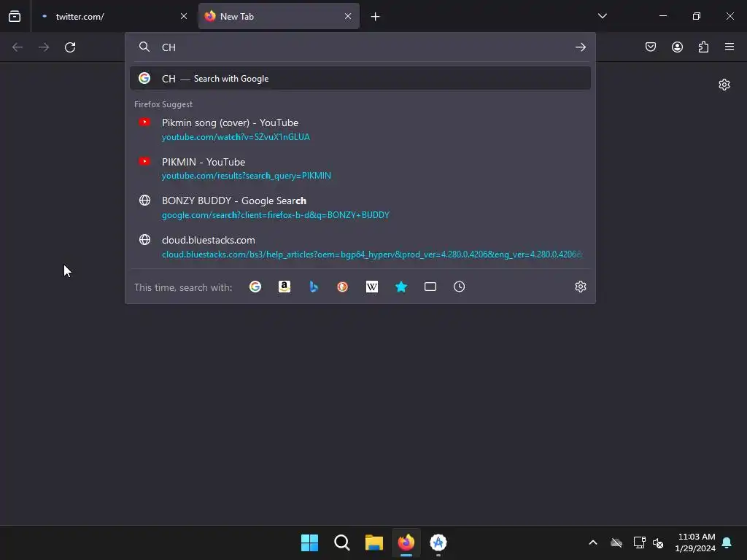747x560 pixels.
Task: Open the Firefox account menu
Action: pos(677,47)
